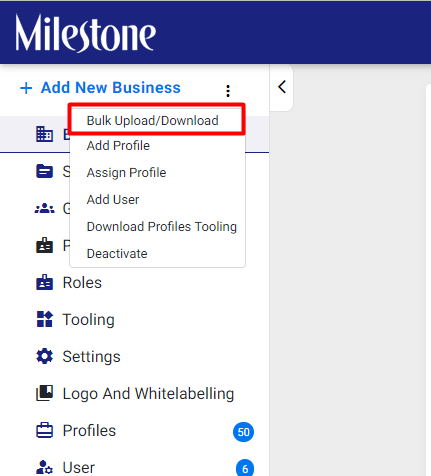Select Deactivate from the menu
The image size is (431, 476).
pyautogui.click(x=117, y=254)
